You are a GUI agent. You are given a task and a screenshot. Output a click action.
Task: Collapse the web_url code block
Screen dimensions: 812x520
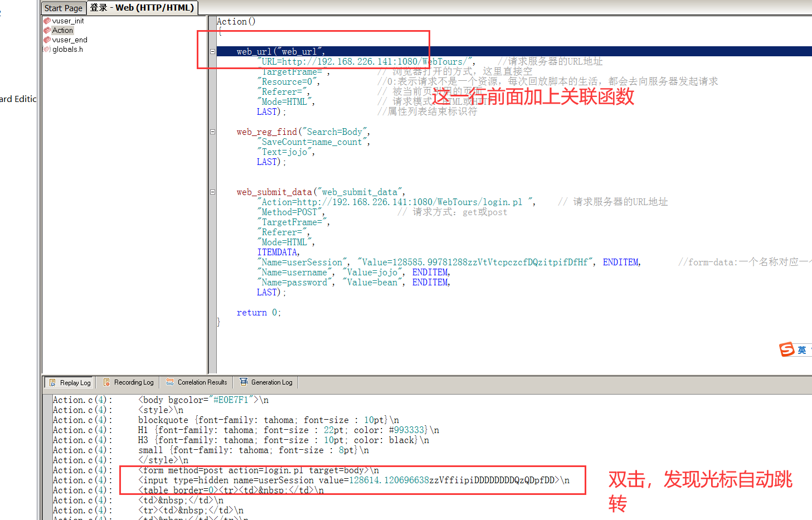[x=212, y=52]
